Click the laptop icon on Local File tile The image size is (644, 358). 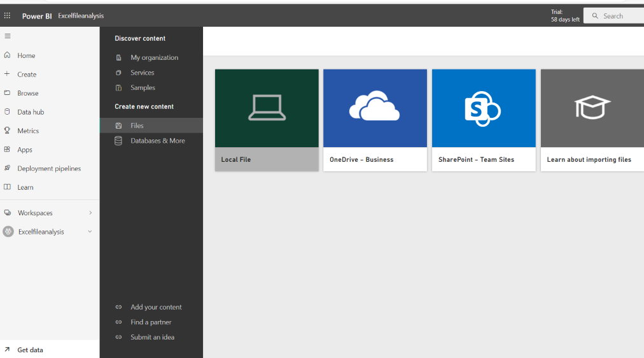tap(267, 108)
